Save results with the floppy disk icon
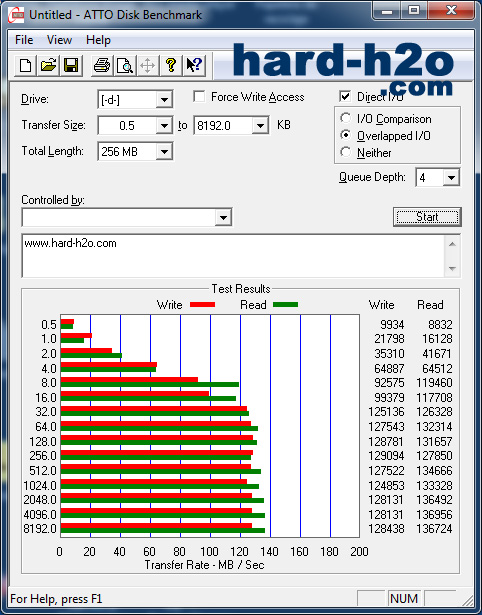This screenshot has height=615, width=482. 71,65
